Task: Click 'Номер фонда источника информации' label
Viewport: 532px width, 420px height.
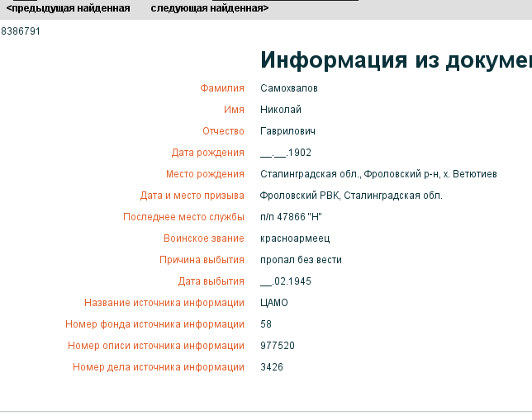Action: tap(155, 324)
